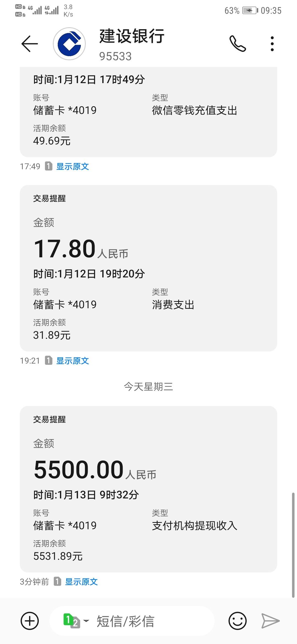Open the 建设银行 contact avatar
This screenshot has width=297, height=644.
coord(69,44)
